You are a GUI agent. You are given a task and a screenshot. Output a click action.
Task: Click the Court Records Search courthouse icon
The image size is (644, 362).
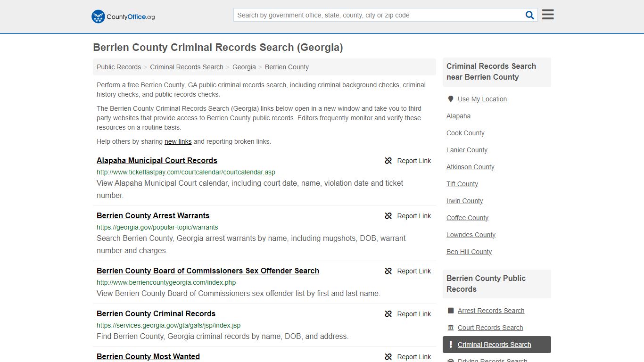tap(451, 328)
